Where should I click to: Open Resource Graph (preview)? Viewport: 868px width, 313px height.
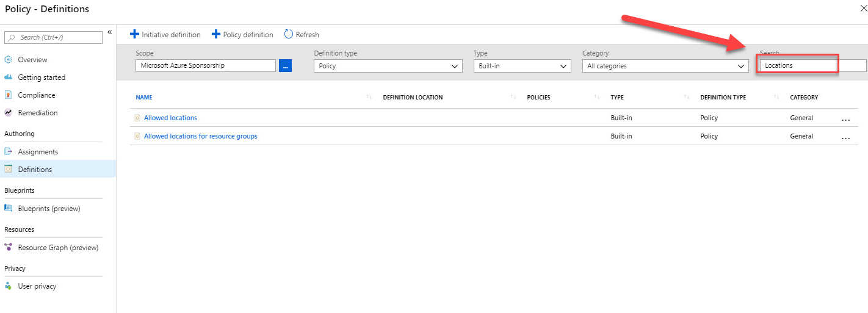(58, 248)
